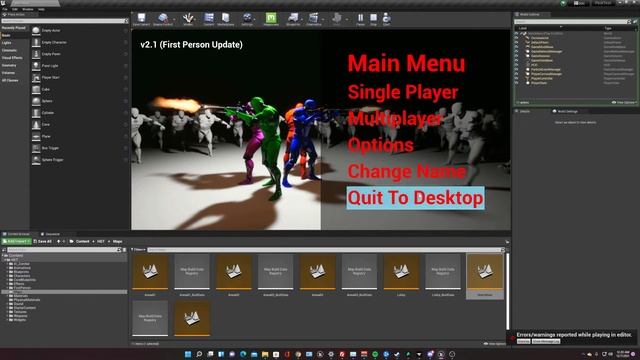Expand the Blueprints folder in tree
The height and width of the screenshot is (360, 640).
pyautogui.click(x=8, y=272)
